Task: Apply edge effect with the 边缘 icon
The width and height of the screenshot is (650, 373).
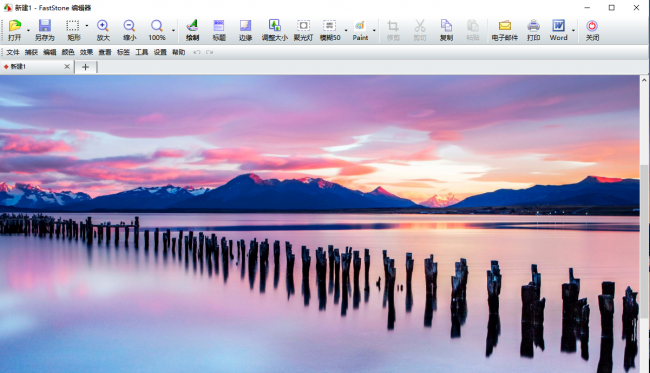Action: pos(245,30)
